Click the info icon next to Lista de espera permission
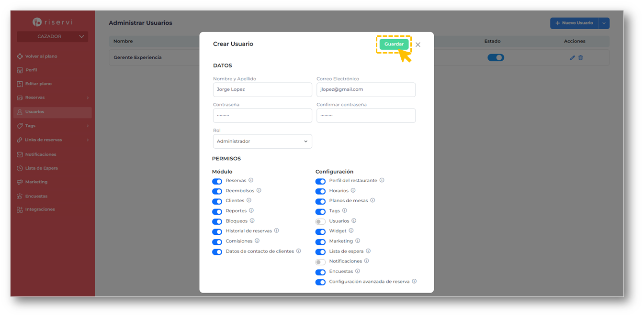The image size is (644, 317). 368,251
